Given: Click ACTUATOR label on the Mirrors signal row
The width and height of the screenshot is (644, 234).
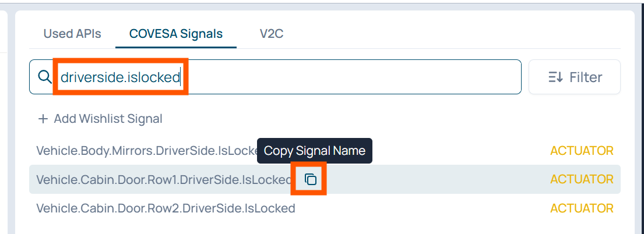Looking at the screenshot, I should click(x=582, y=151).
